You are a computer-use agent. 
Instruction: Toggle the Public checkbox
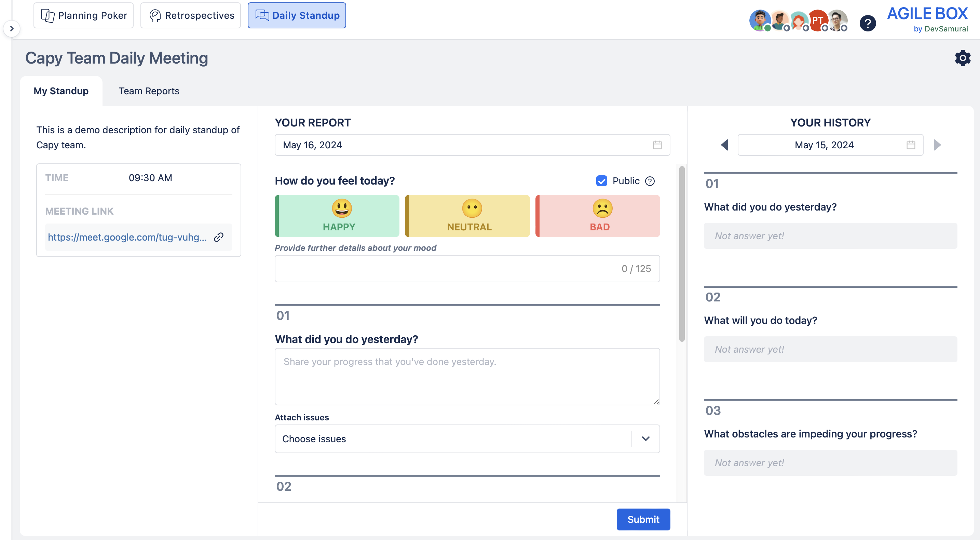pyautogui.click(x=601, y=181)
